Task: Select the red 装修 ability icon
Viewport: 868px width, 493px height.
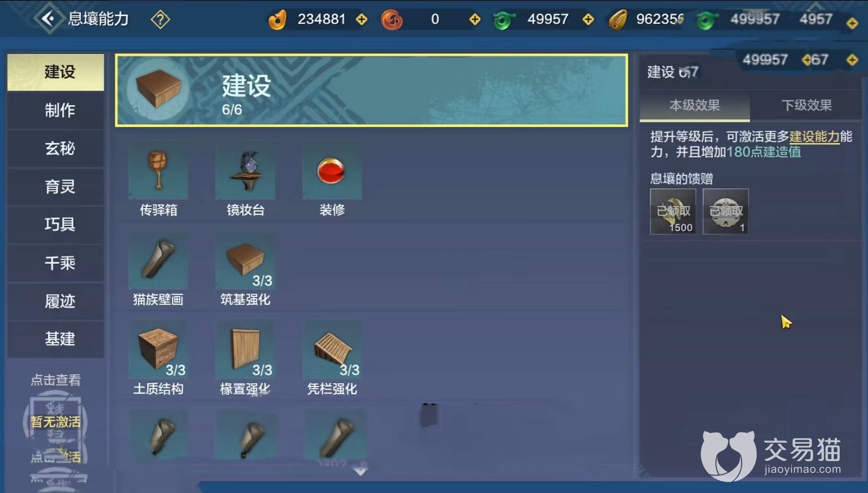Action: [332, 172]
